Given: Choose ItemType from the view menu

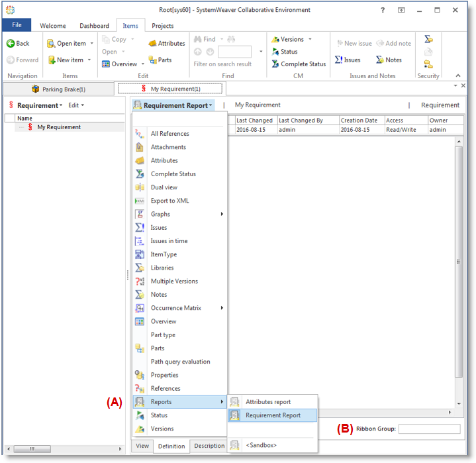Looking at the screenshot, I should click(x=179, y=254).
